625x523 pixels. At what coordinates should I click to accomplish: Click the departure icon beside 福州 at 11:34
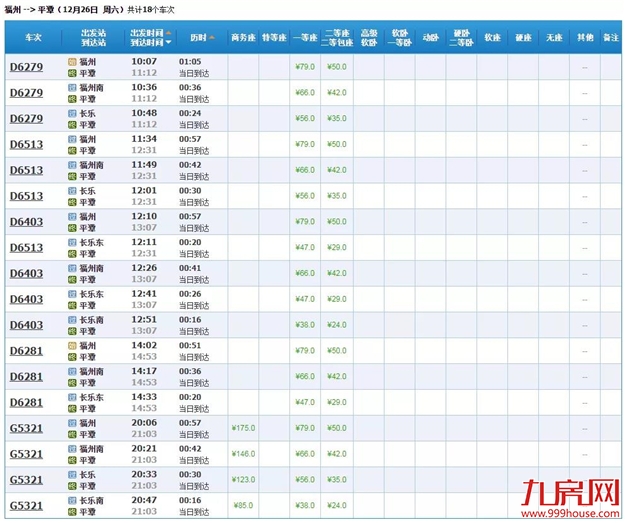72,139
